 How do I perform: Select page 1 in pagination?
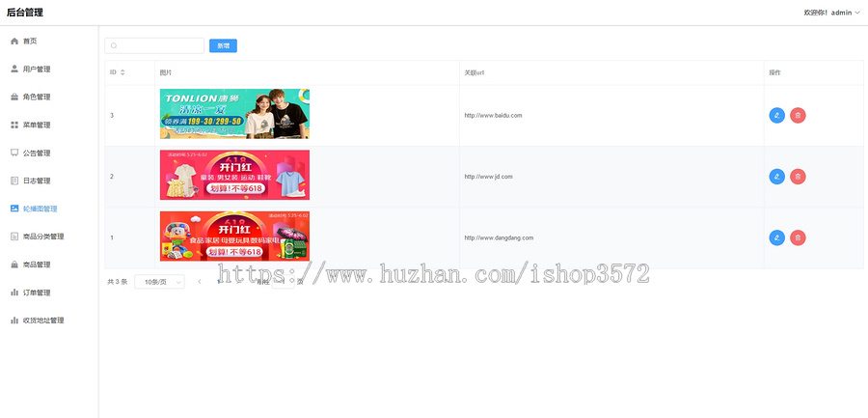point(219,282)
